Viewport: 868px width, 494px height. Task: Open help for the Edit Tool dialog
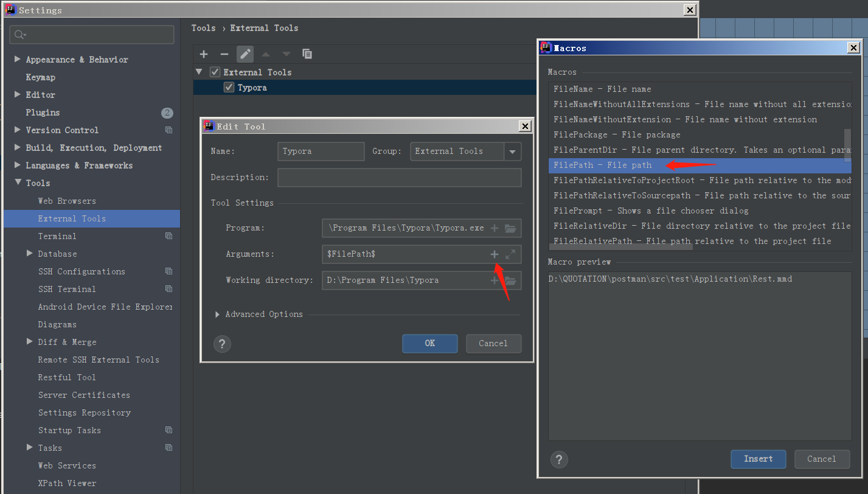(222, 344)
